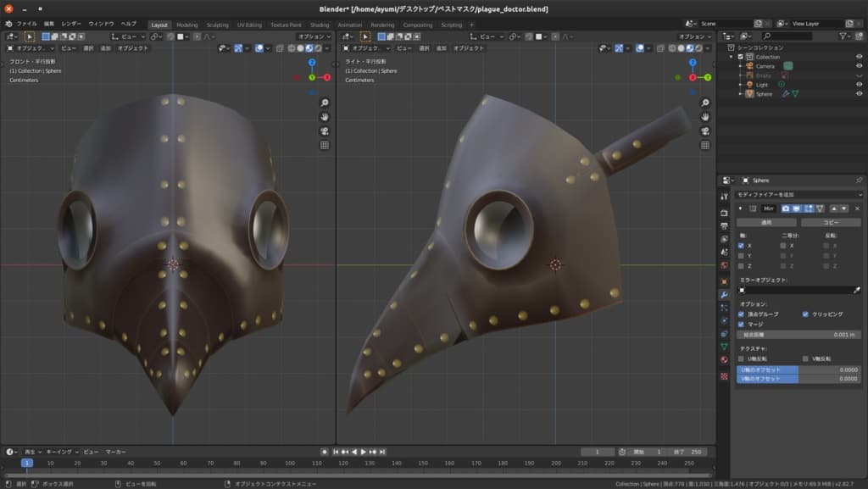Click the zoom gizmo in the left viewport
This screenshot has height=489, width=868.
click(325, 103)
